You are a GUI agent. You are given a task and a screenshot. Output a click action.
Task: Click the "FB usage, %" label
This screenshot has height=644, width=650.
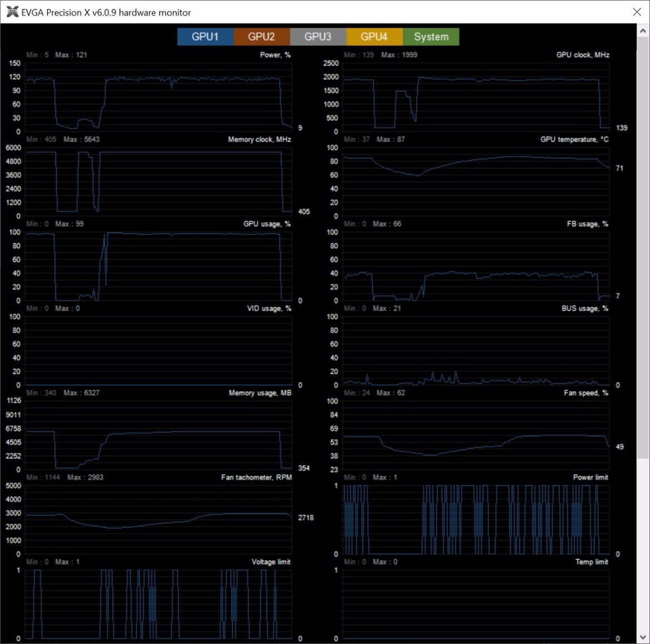(x=588, y=224)
